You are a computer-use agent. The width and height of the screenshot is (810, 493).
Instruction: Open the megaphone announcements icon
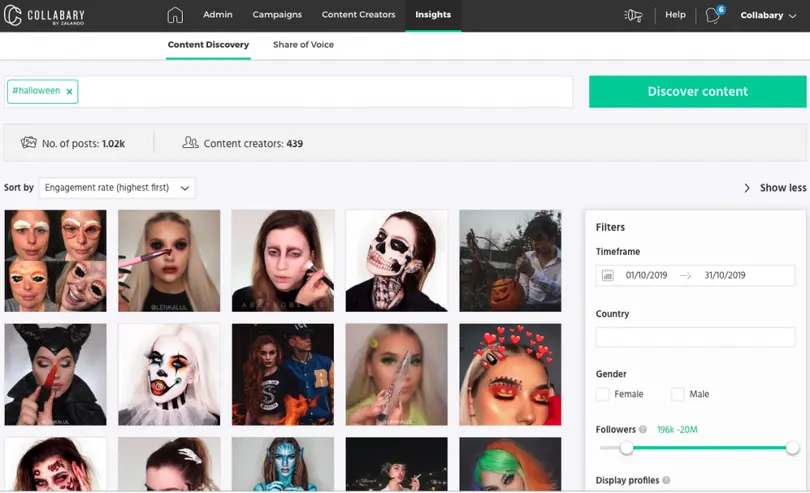tap(633, 15)
